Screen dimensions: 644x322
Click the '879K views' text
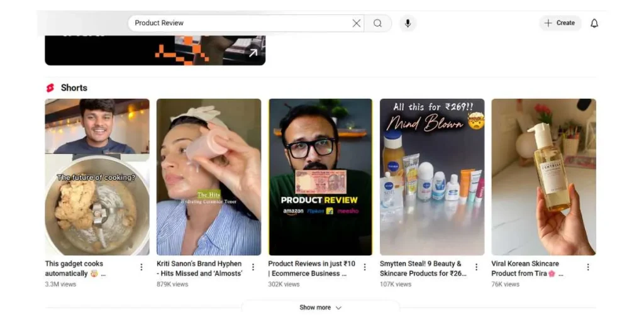pos(172,284)
